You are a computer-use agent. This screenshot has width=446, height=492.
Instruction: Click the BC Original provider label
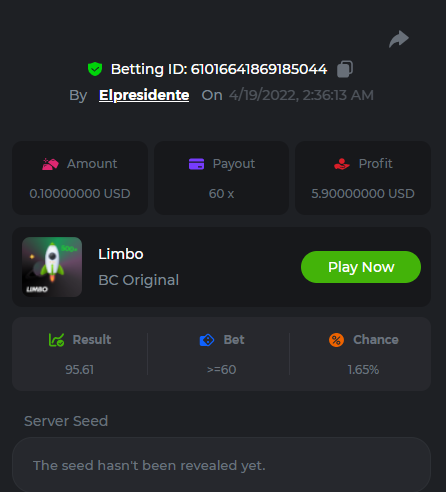pos(139,280)
